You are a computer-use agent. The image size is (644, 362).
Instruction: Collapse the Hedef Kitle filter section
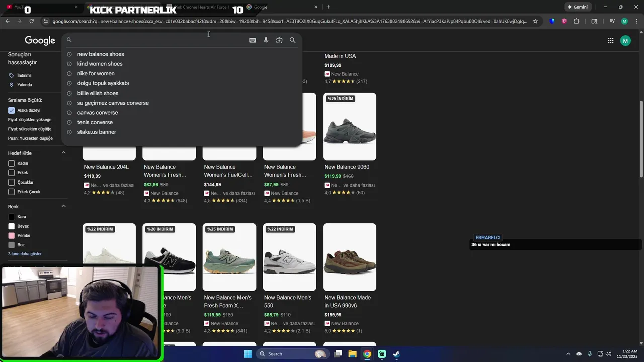tap(63, 153)
